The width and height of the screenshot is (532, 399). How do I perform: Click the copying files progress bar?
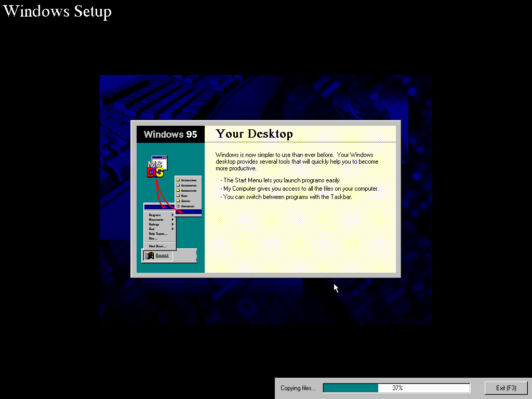396,388
